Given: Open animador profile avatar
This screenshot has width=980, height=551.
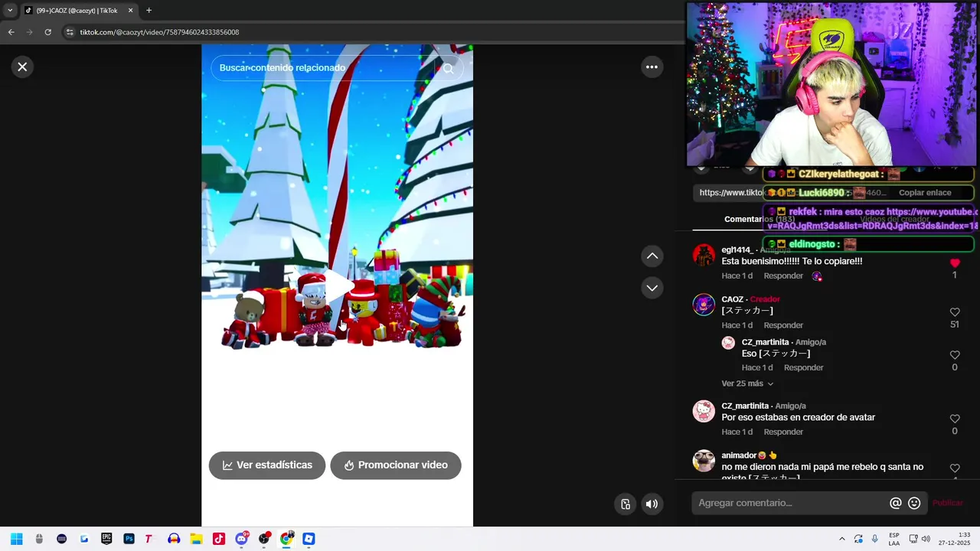Looking at the screenshot, I should click(x=704, y=461).
